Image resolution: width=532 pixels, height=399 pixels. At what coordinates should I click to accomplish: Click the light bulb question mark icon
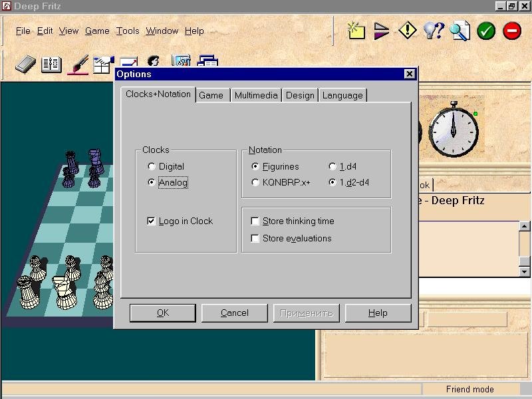434,31
